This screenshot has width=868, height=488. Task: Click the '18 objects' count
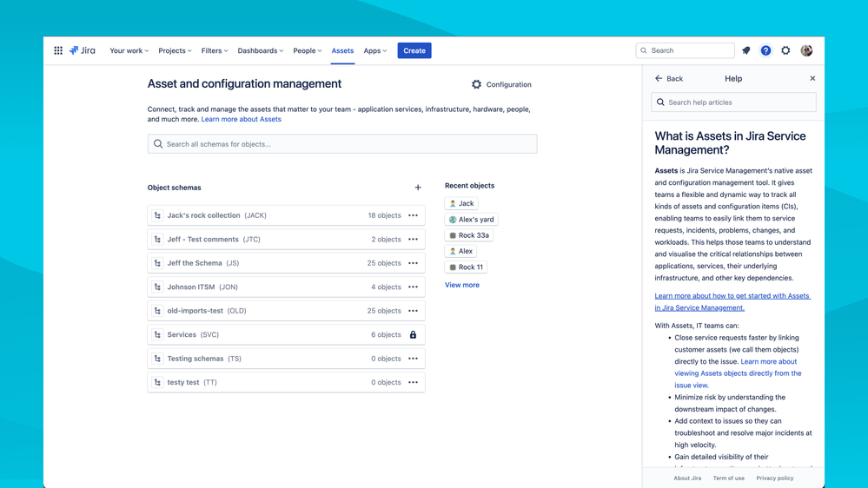click(x=384, y=215)
